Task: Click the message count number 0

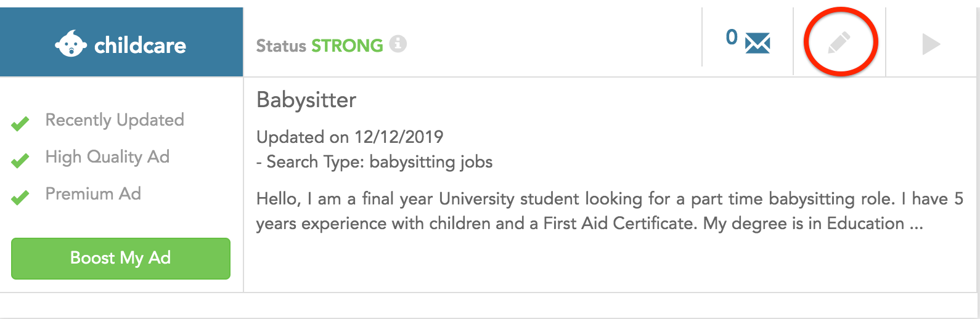Action: 732,38
